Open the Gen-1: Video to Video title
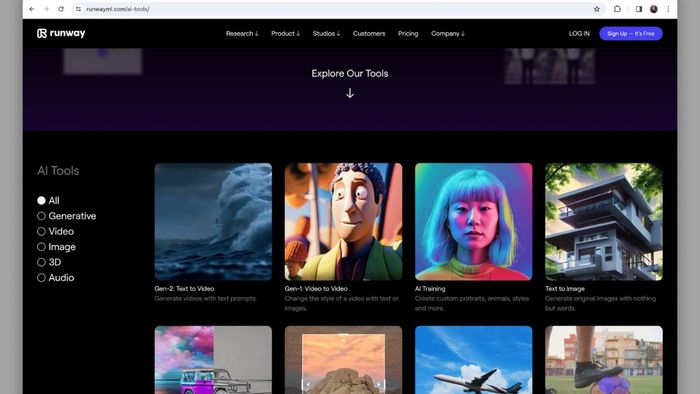 [x=316, y=289]
